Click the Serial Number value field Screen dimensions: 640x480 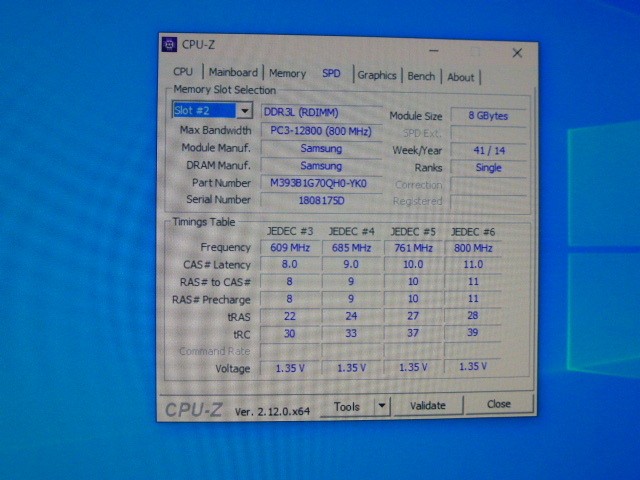[x=320, y=200]
